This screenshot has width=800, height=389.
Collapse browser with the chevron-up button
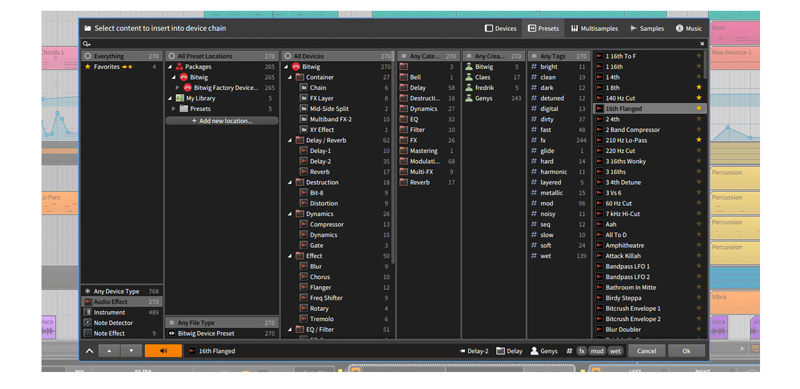point(89,351)
